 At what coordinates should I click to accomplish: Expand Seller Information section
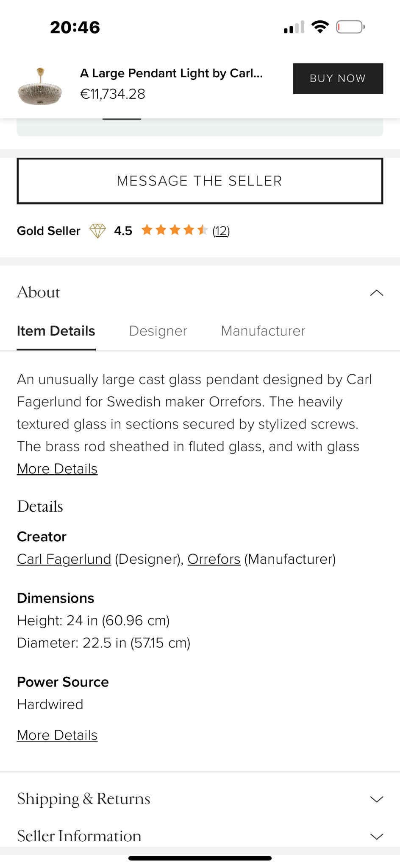(376, 836)
